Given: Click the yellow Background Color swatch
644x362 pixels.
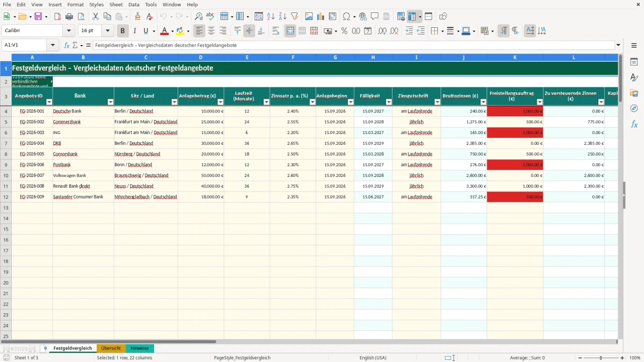Looking at the screenshot, I should [180, 31].
